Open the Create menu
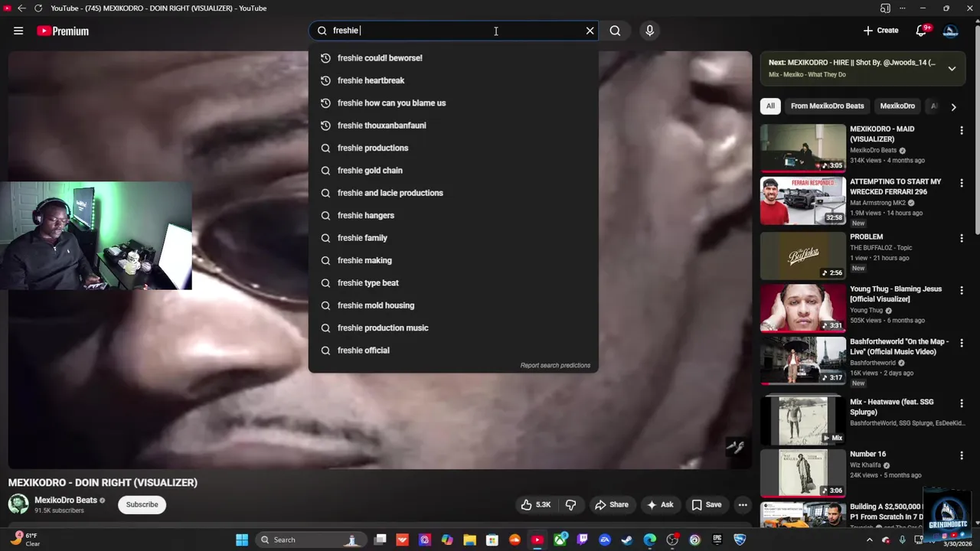The image size is (980, 551). [880, 31]
